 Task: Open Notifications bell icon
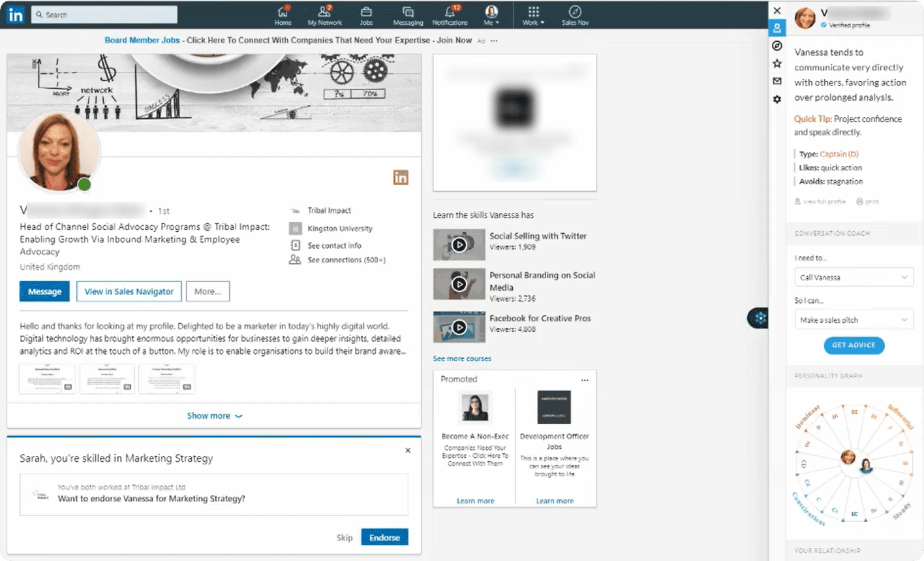click(x=450, y=15)
